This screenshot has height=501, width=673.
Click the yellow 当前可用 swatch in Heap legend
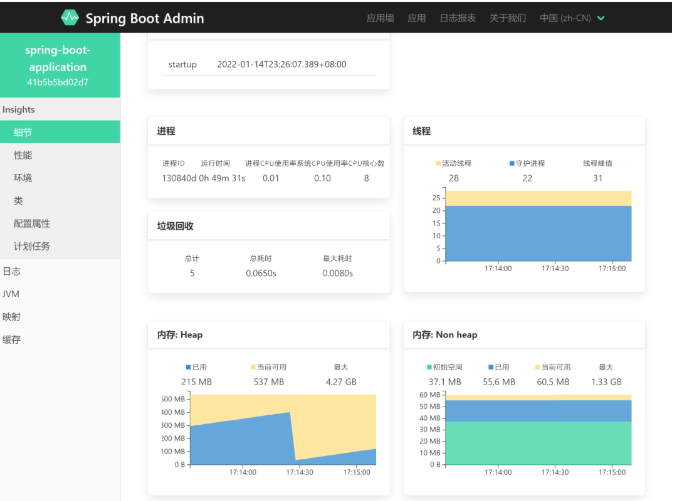pyautogui.click(x=253, y=367)
